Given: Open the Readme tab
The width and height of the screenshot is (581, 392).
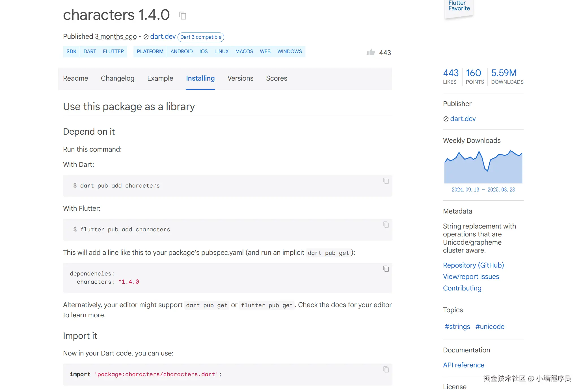Looking at the screenshot, I should [75, 78].
